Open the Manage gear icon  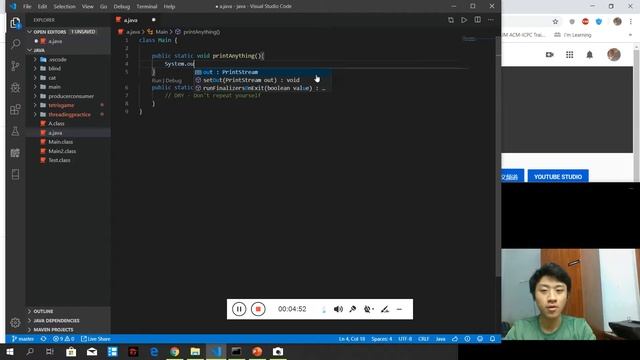16,322
